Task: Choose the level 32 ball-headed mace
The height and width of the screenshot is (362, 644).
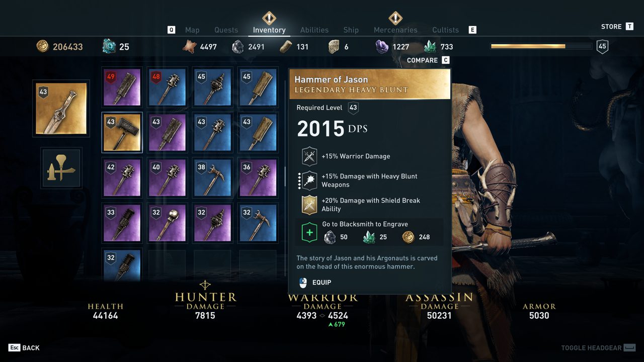Action: point(168,223)
